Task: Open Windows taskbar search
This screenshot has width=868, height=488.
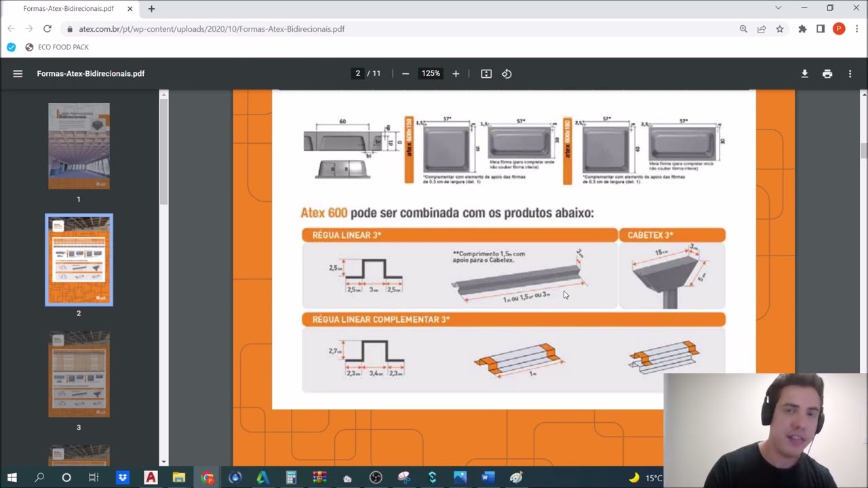Action: coord(39,478)
